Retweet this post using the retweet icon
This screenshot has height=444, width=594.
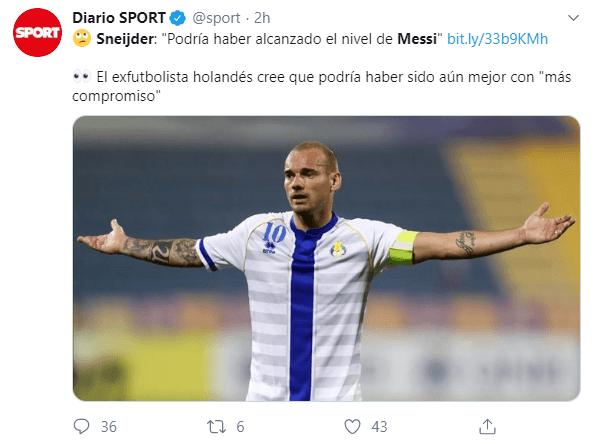coord(216,427)
